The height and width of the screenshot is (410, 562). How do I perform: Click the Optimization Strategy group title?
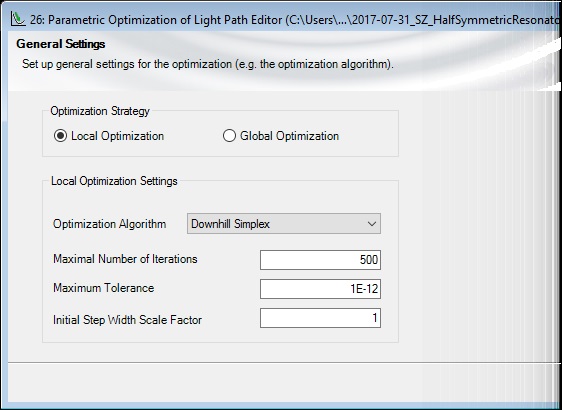(x=100, y=111)
